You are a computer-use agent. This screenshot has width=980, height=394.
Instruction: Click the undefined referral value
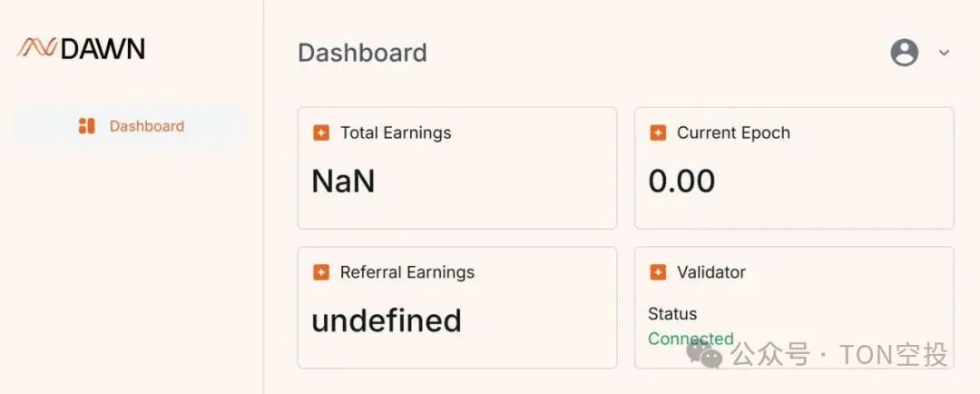pos(387,320)
